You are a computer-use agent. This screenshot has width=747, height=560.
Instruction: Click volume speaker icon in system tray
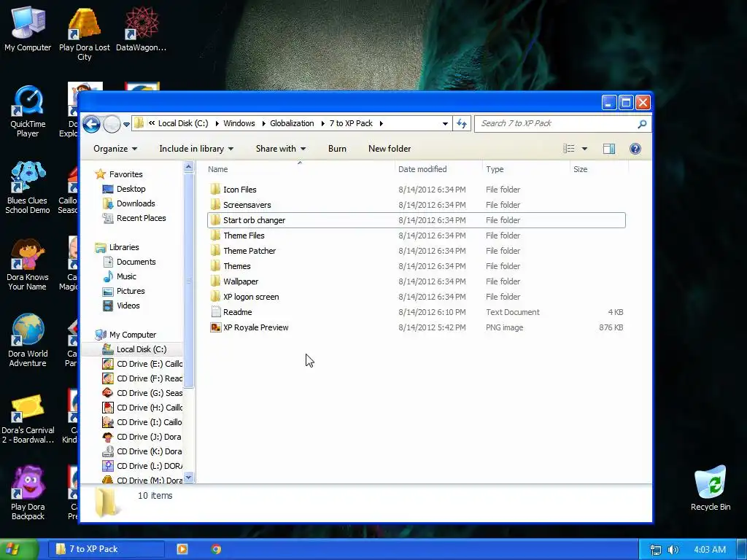(x=673, y=550)
